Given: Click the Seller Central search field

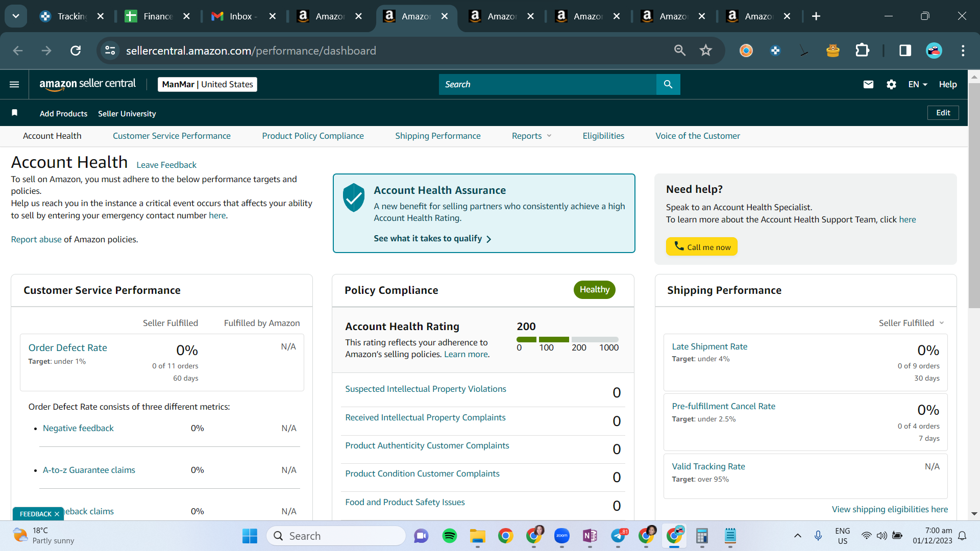Looking at the screenshot, I should tap(548, 85).
